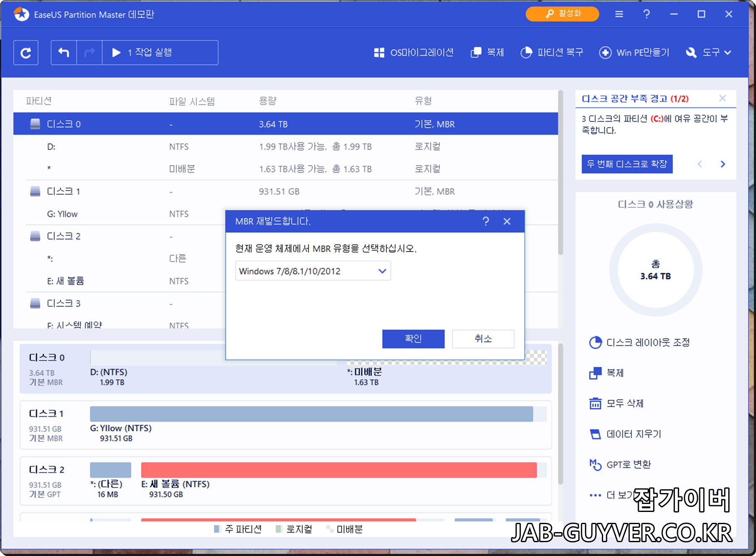Click the disk map vertical scrollbar
Image resolution: width=756 pixels, height=556 pixels.
click(560, 414)
